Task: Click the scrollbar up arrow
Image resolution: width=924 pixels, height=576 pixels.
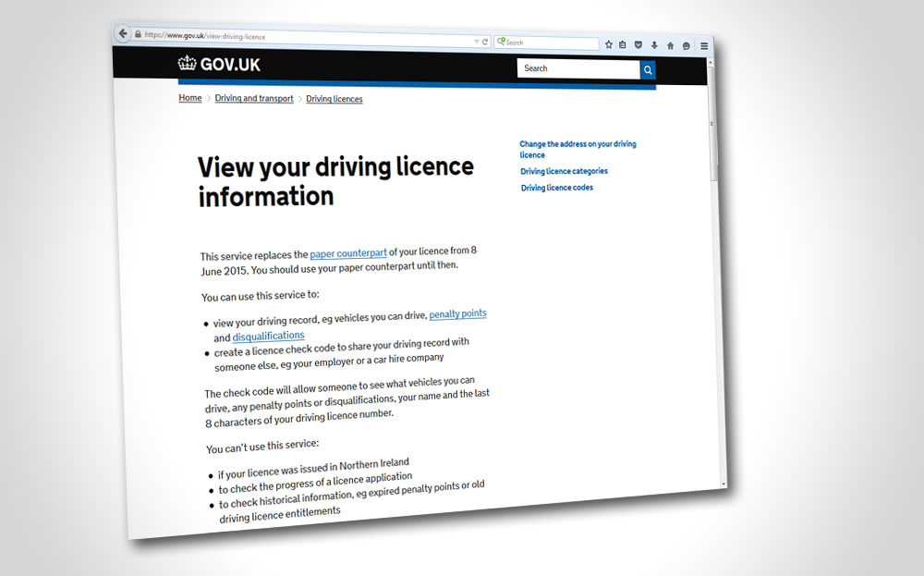Action: tap(710, 62)
